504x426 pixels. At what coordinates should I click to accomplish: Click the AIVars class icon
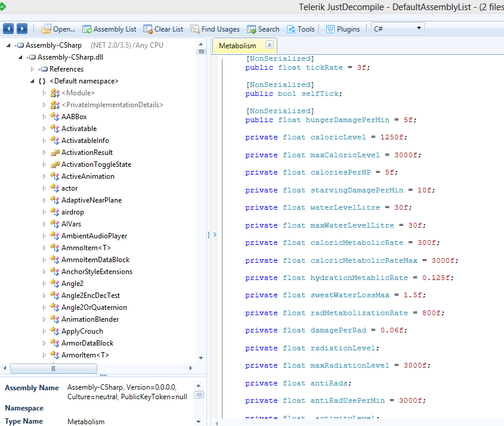pyautogui.click(x=55, y=224)
